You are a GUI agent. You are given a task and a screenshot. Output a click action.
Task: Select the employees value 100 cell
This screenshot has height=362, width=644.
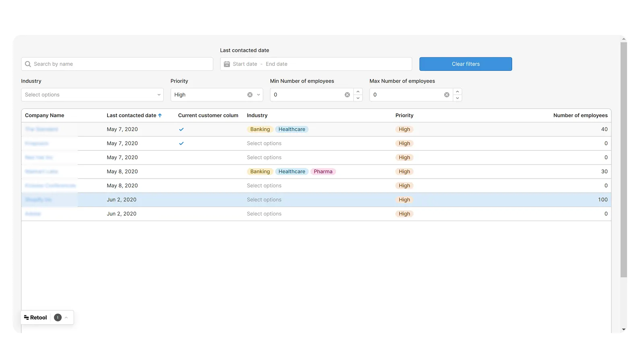(x=603, y=200)
